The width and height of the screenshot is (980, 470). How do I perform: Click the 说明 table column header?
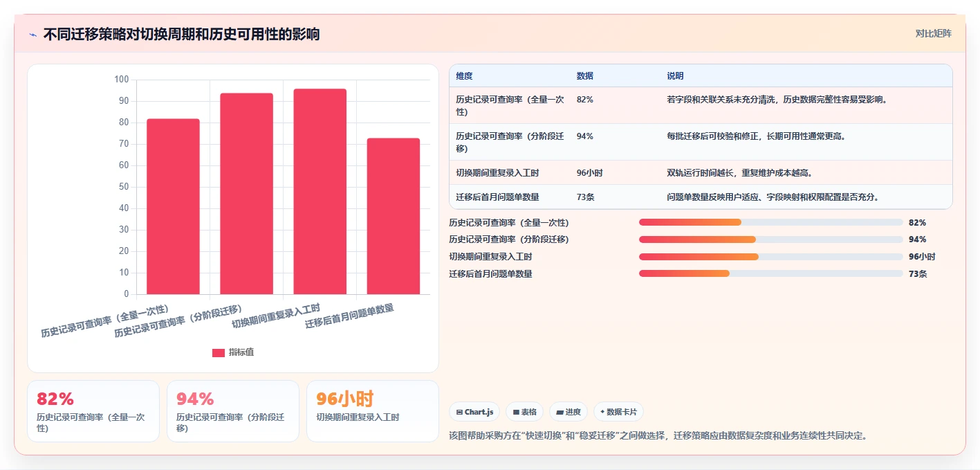pyautogui.click(x=675, y=76)
